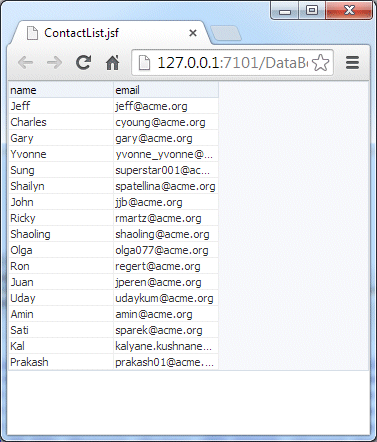Click the truncated yvonne_yvonne@ email cell
Viewport: 377px width, 442px height.
coord(166,154)
